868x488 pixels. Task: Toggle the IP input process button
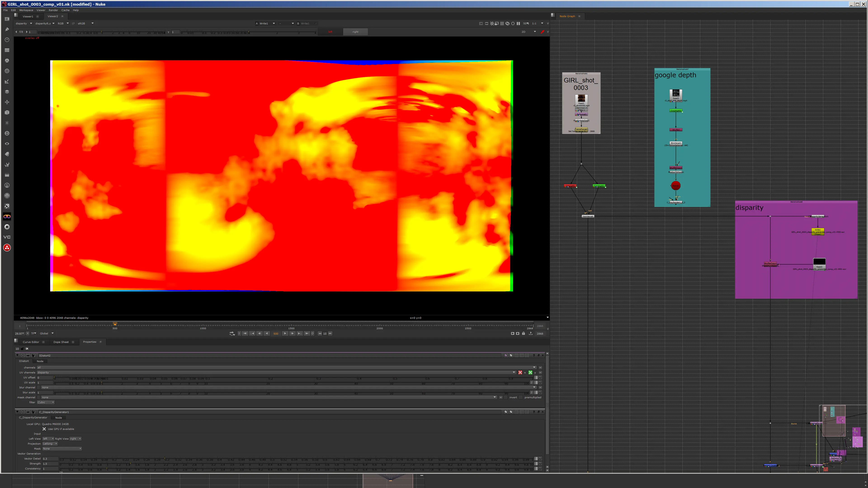pos(73,23)
